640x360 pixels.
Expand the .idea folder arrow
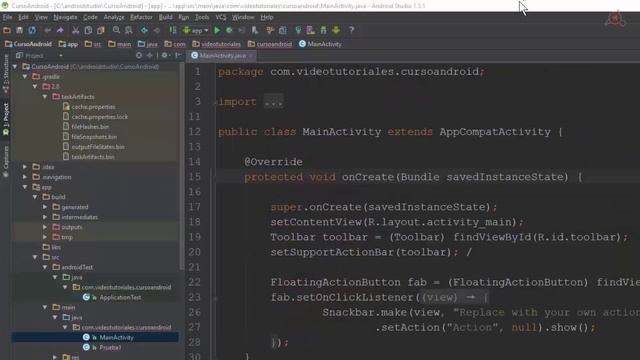(25, 167)
